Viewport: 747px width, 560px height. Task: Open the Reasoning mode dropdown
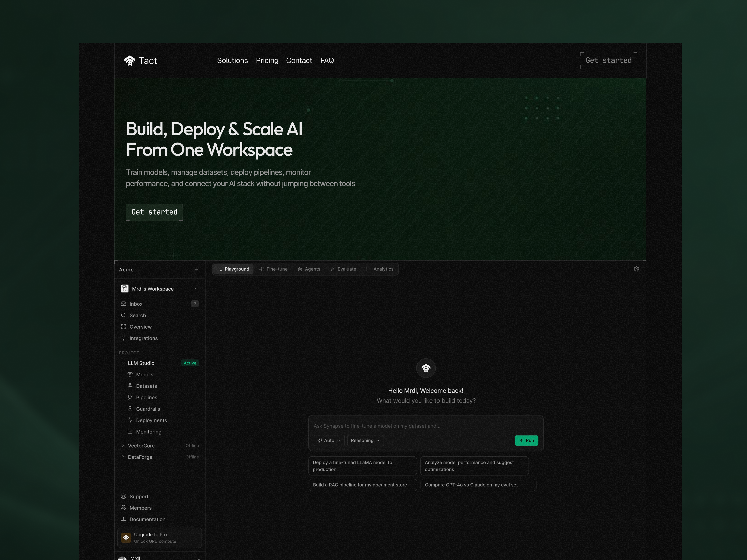coord(365,441)
